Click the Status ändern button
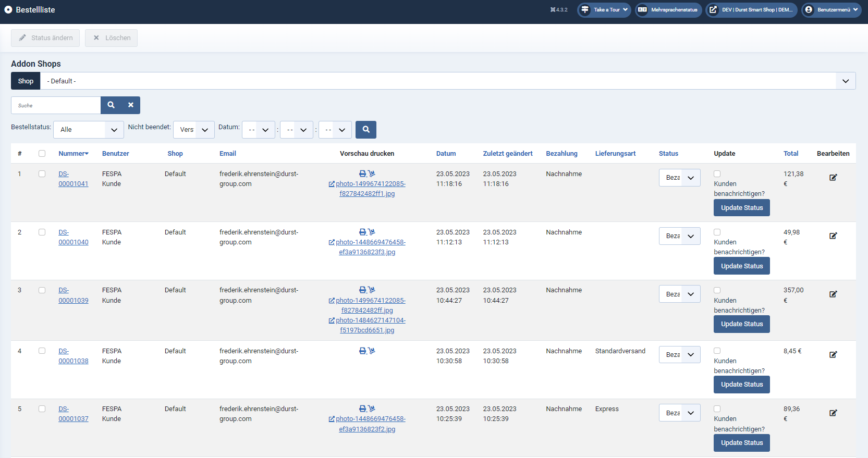The image size is (868, 458). 45,38
